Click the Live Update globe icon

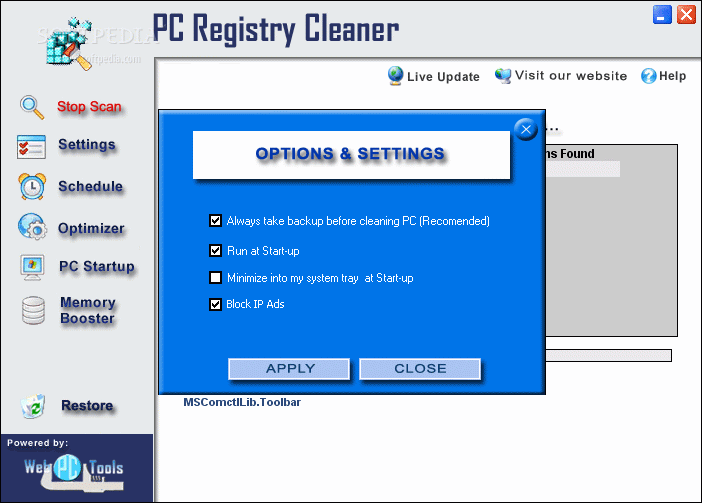tap(395, 76)
